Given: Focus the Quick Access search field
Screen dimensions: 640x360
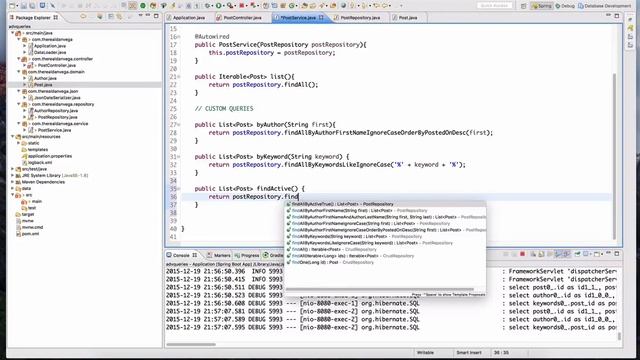Looking at the screenshot, I should [x=495, y=6].
